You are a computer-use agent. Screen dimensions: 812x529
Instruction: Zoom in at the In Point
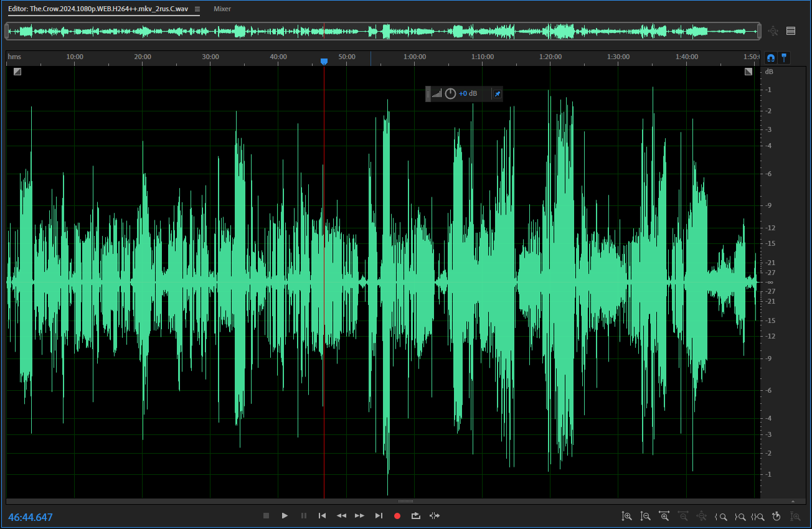point(721,516)
